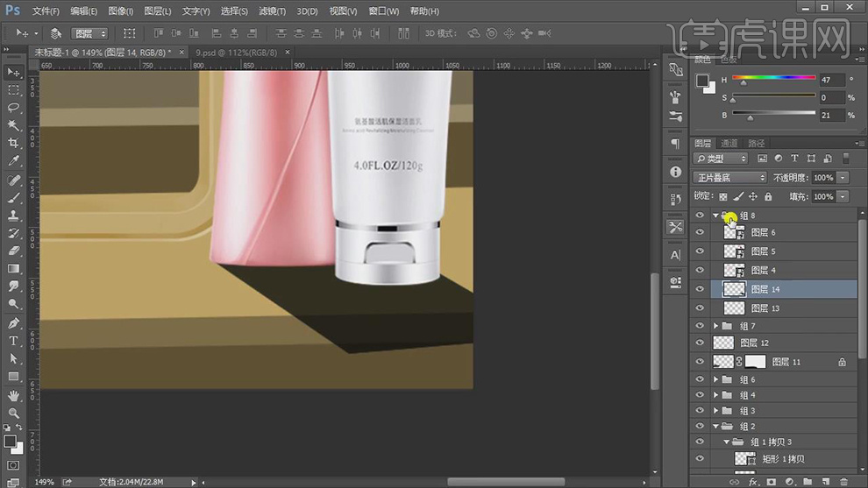
Task: Select the 图层 13 layer
Action: pyautogui.click(x=765, y=308)
